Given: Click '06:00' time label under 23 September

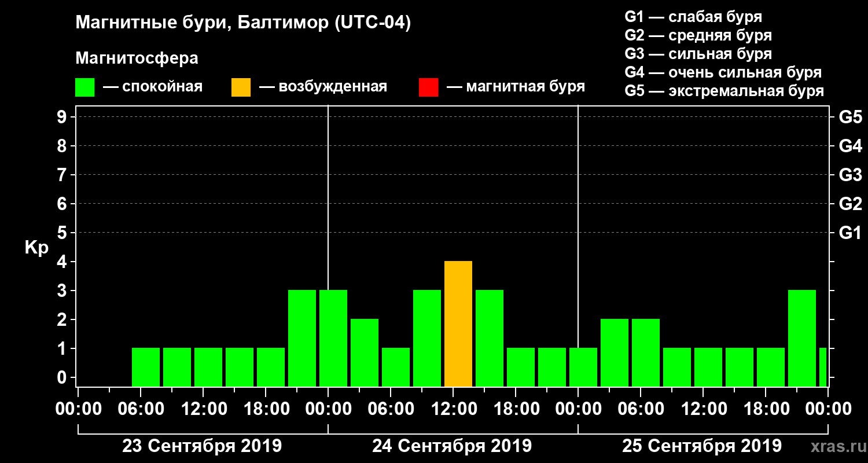Looking at the screenshot, I should point(140,409).
